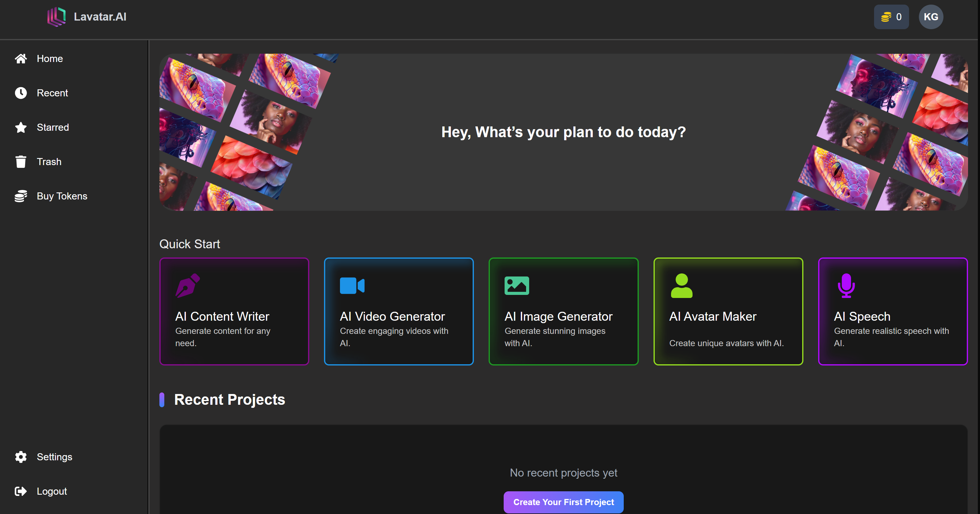Select the Home icon in sidebar
The height and width of the screenshot is (514, 980).
tap(21, 58)
